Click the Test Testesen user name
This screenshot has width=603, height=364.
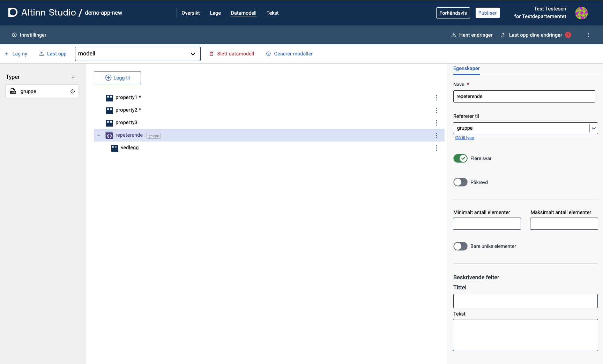point(550,9)
